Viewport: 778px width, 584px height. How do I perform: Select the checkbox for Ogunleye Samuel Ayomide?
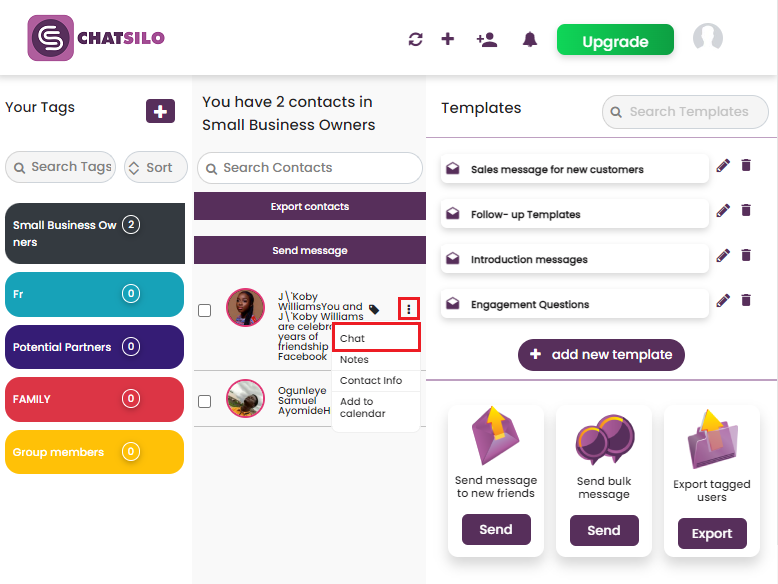pyautogui.click(x=204, y=401)
